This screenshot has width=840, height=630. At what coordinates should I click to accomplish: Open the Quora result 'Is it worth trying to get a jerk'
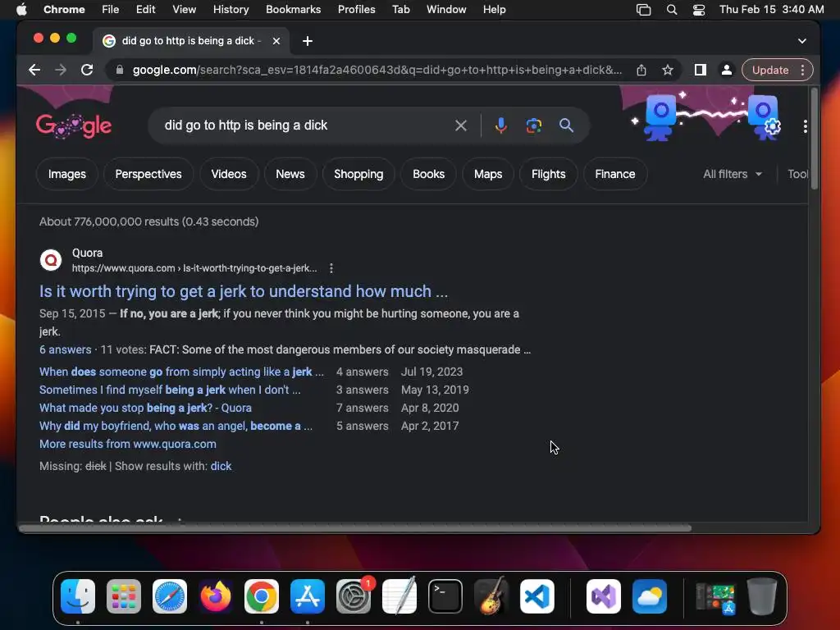tap(244, 291)
